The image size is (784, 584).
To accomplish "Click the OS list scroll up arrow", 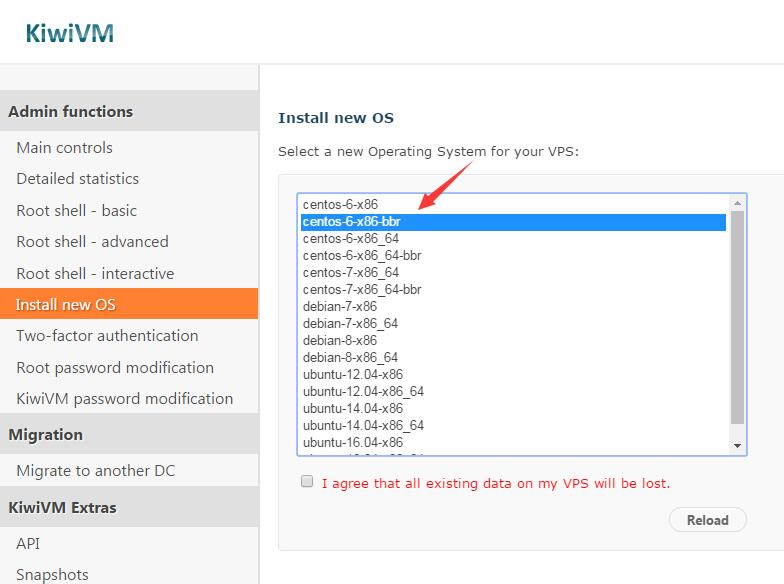I will click(737, 203).
